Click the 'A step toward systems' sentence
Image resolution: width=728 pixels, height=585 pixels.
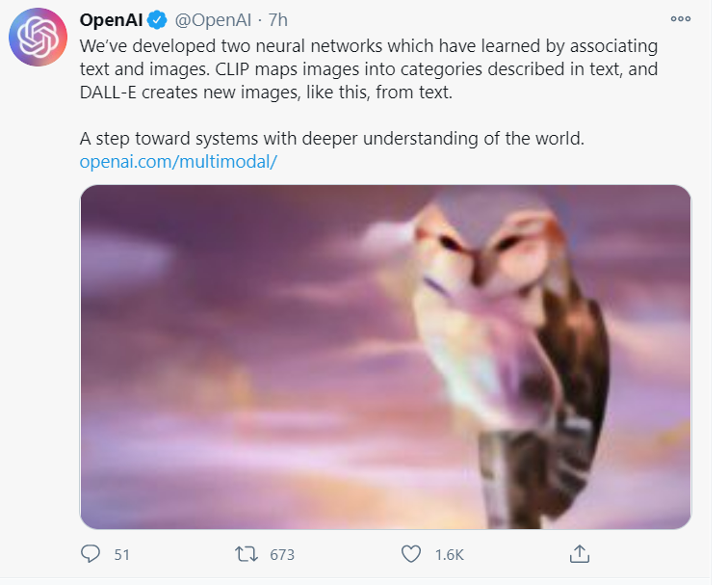[x=332, y=139]
